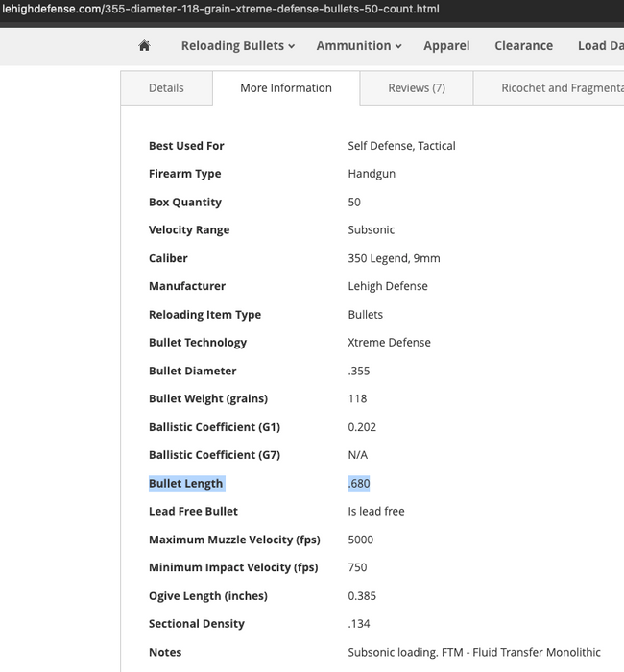Click the Maximum Muzzle Velocity (fps) label
The height and width of the screenshot is (672, 624).
pos(234,540)
